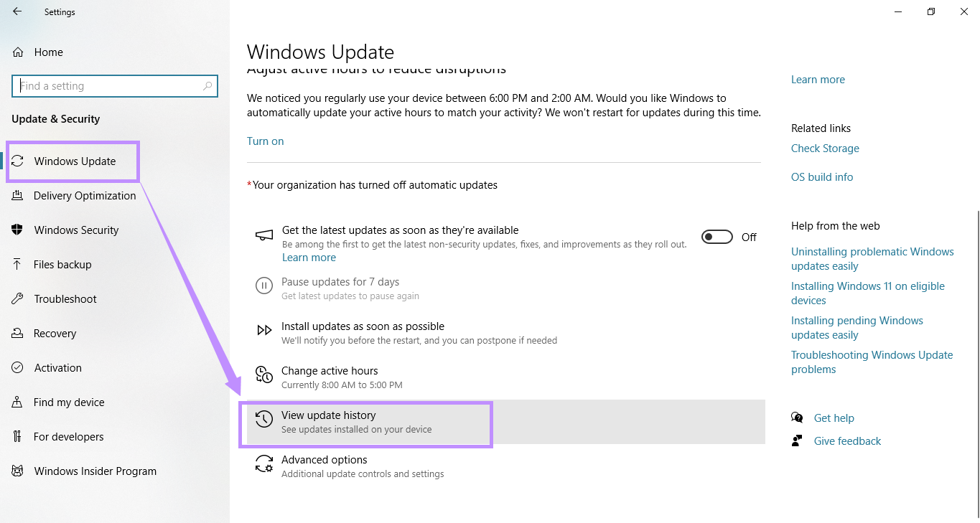Select the Give feedback icon

coord(797,440)
